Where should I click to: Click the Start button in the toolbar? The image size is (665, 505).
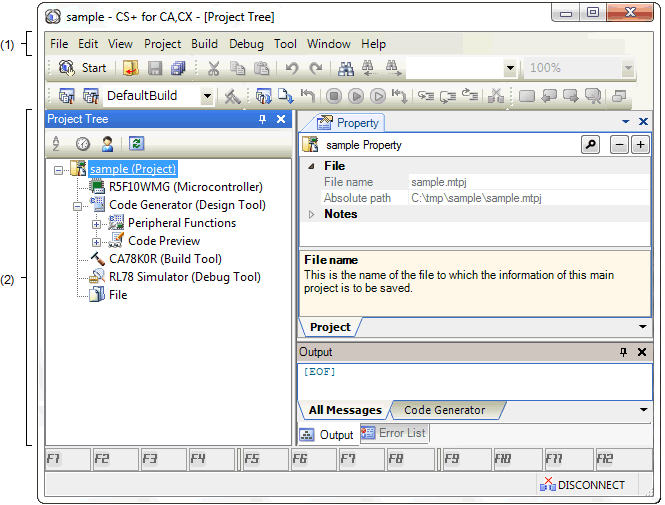click(83, 68)
